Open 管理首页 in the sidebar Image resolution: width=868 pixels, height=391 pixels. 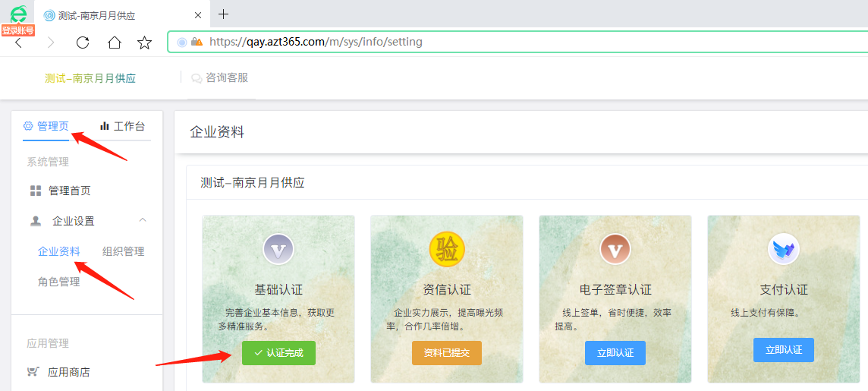(69, 191)
